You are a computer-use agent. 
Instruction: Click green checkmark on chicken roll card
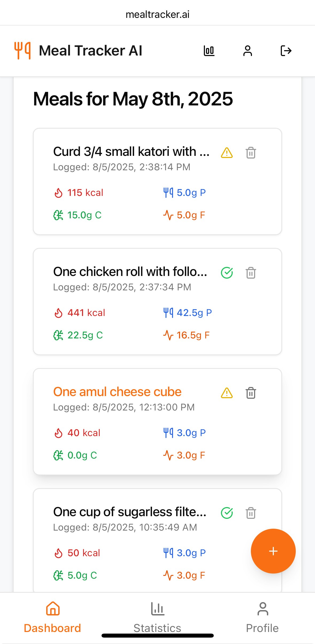click(x=227, y=273)
